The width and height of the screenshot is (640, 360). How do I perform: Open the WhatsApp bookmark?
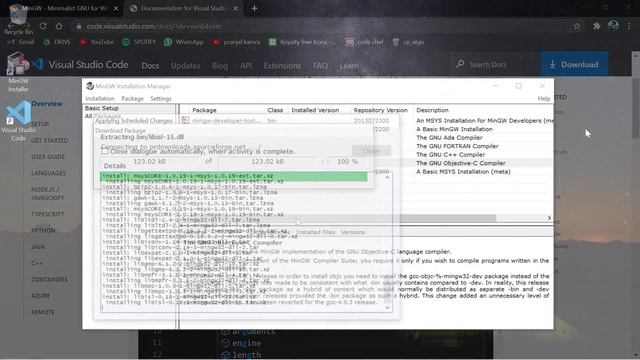(x=184, y=42)
